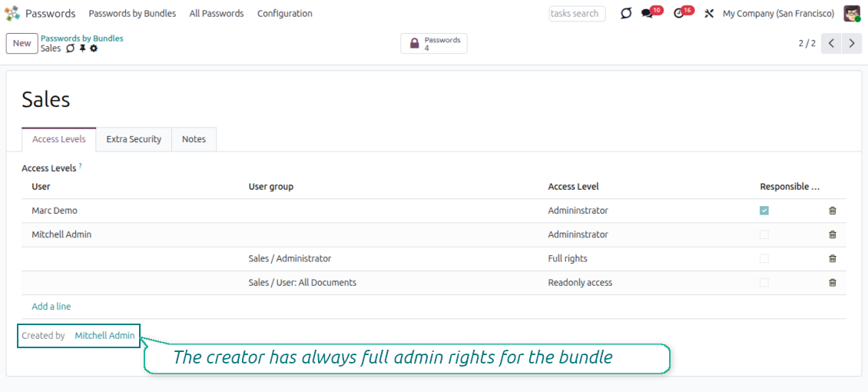Screen dimensions: 868x392
Task: Remove the Sales / User: All Documents row
Action: pos(833,283)
